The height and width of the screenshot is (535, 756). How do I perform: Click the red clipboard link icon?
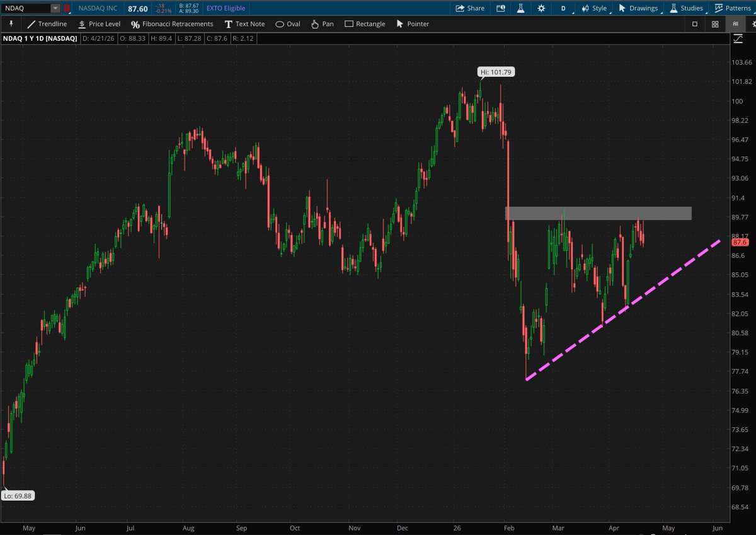click(67, 8)
